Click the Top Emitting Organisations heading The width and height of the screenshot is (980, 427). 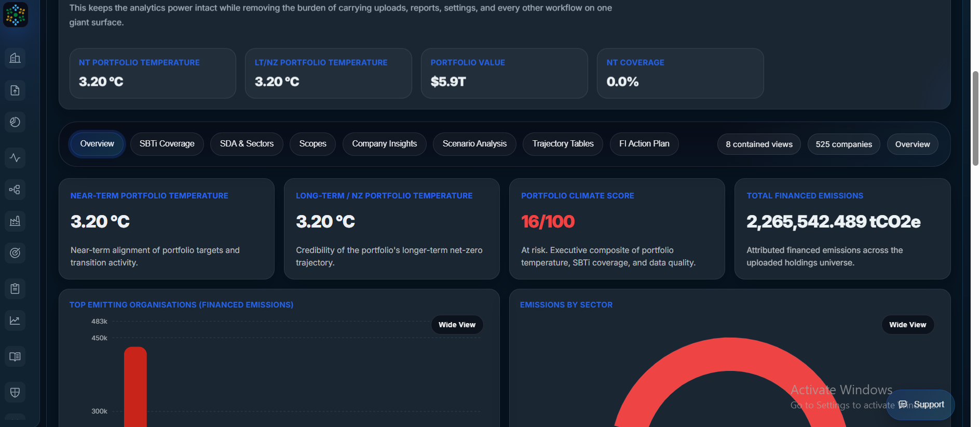click(x=181, y=305)
